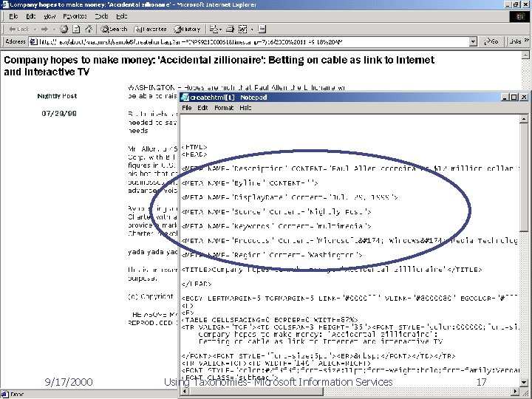Go to the Home page icon
This screenshot has width=532, height=399.
pos(89,29)
